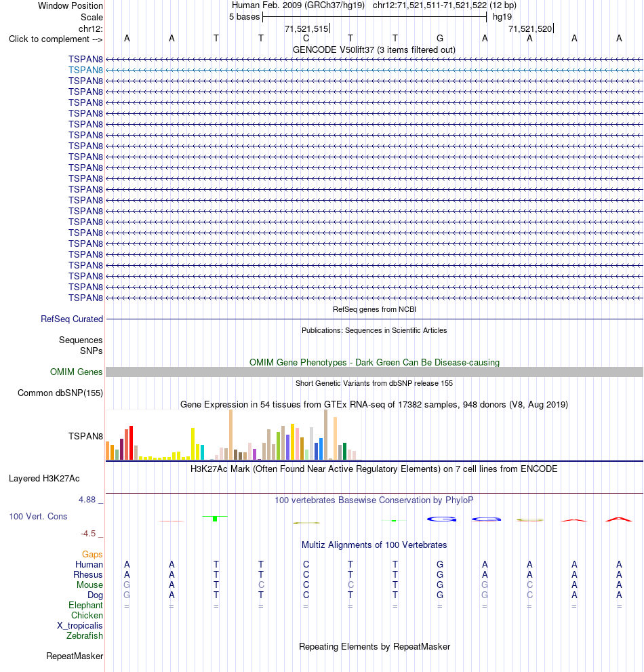This screenshot has height=672, width=644.
Task: Open "Repeating Elements by RepeatMasker" track title
Action: 374,646
